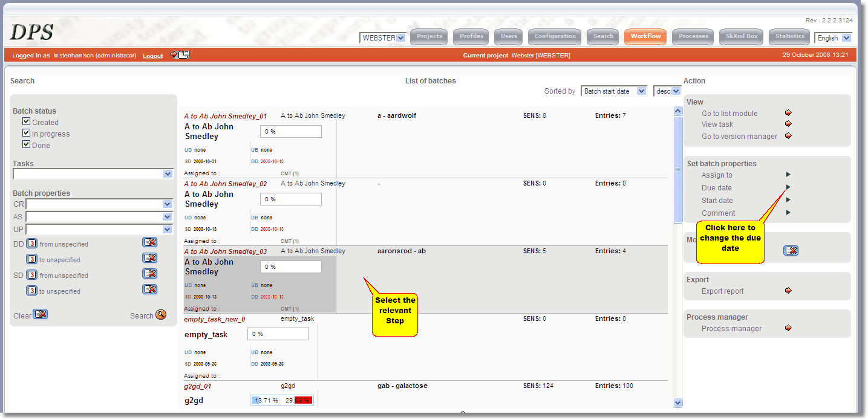This screenshot has height=420, width=868.
Task: Click the 'SENS: 124' value
Action: pyautogui.click(x=538, y=386)
